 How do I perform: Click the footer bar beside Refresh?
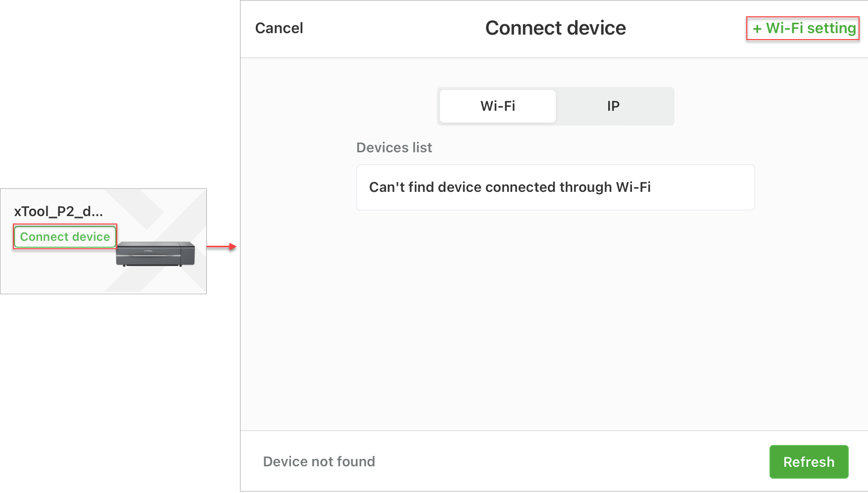pyautogui.click(x=569, y=461)
